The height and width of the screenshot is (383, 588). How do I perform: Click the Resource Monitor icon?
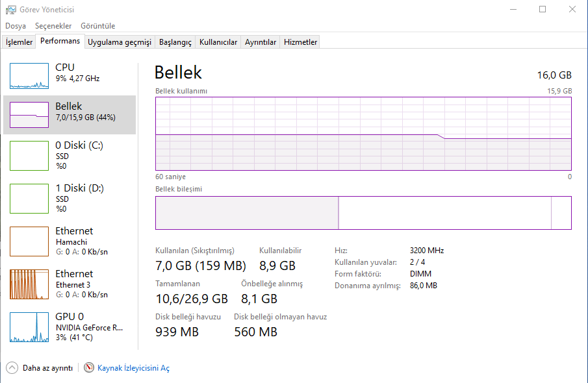click(x=89, y=367)
